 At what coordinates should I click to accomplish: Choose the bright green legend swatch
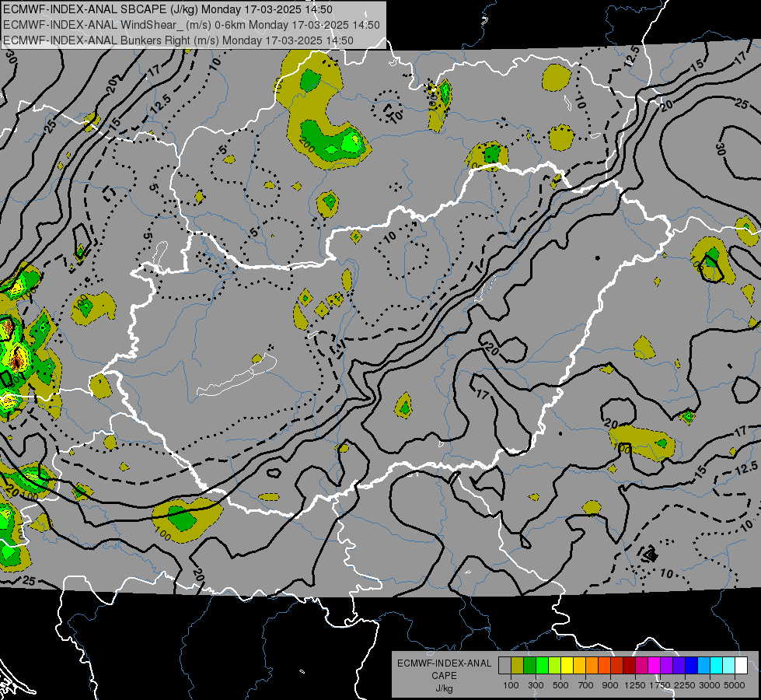tap(542, 666)
